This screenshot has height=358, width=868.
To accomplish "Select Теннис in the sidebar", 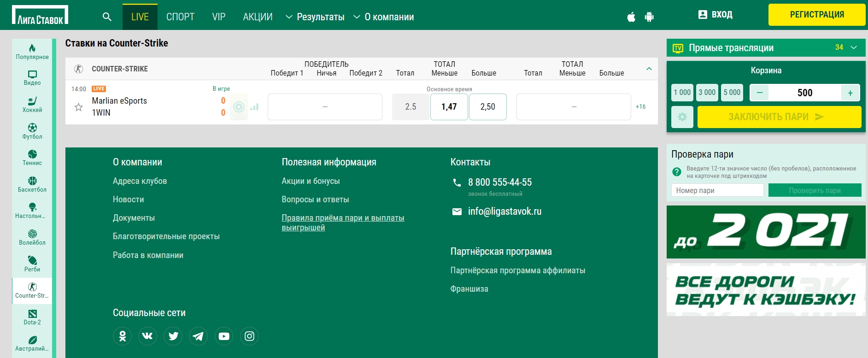I will coord(32,158).
